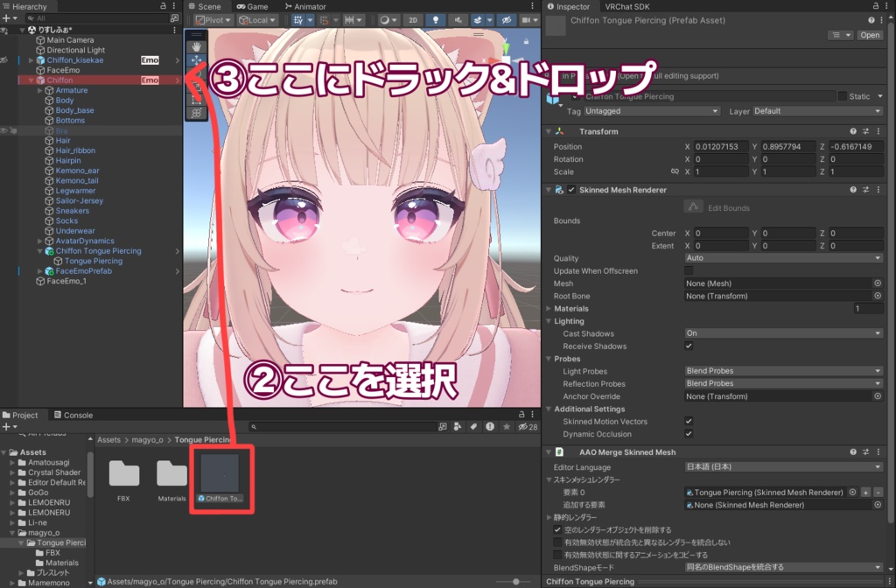Open the Editor Language dropdown
The image size is (896, 588).
point(783,467)
